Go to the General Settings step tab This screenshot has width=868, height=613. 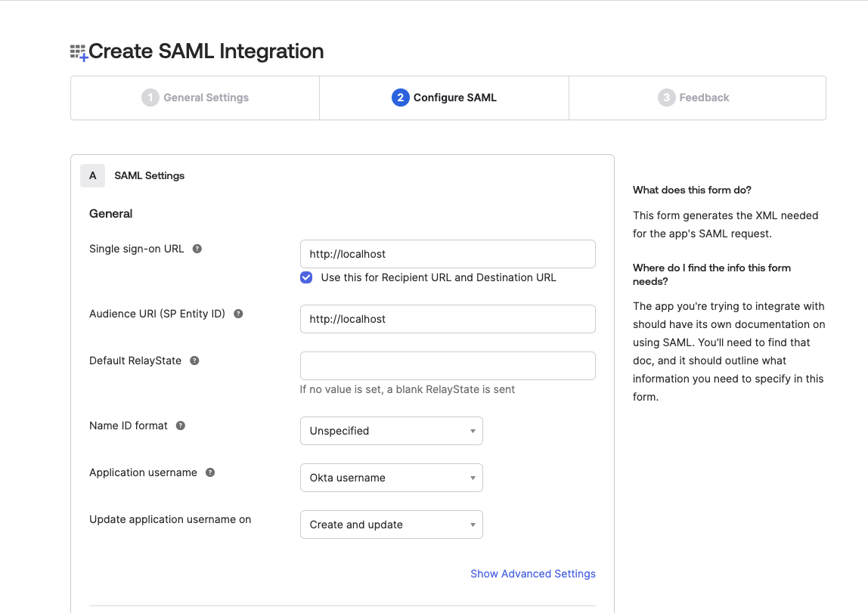tap(195, 98)
